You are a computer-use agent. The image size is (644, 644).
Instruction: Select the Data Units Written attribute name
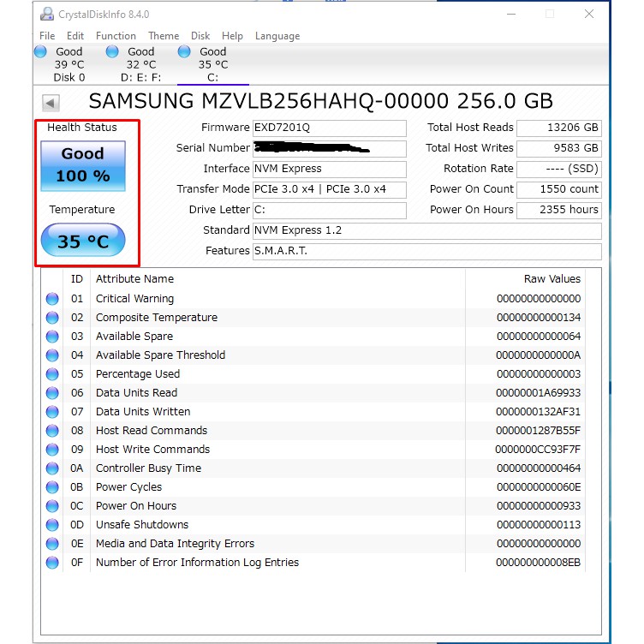pyautogui.click(x=143, y=412)
